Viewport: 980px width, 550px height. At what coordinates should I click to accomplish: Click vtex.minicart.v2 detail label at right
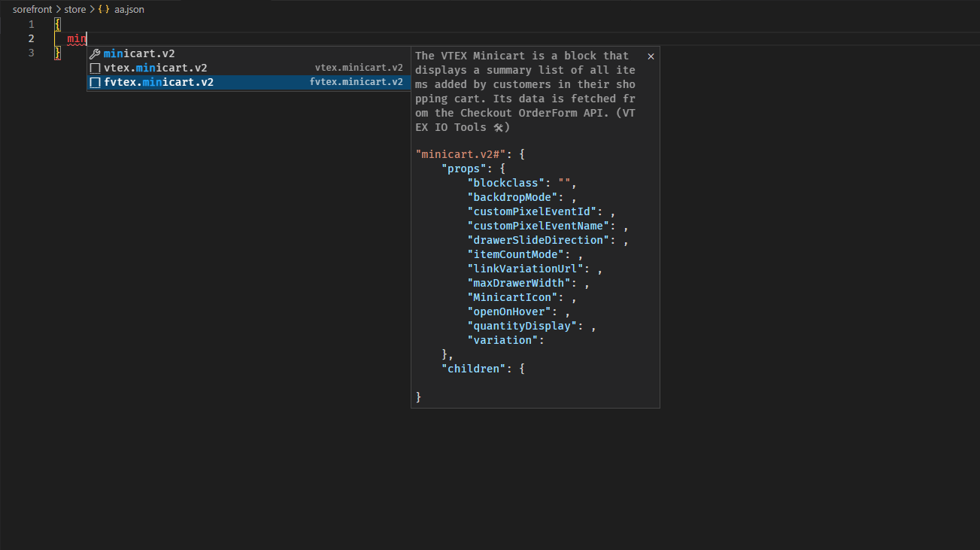(359, 68)
